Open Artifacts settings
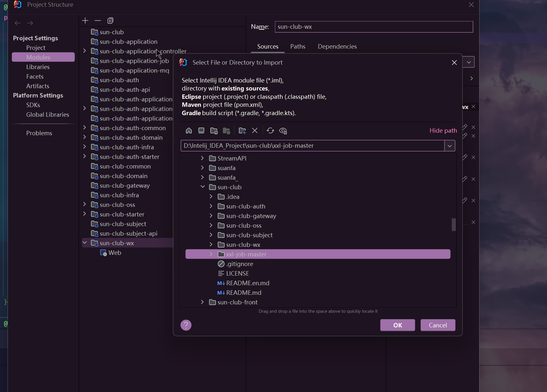 (38, 86)
